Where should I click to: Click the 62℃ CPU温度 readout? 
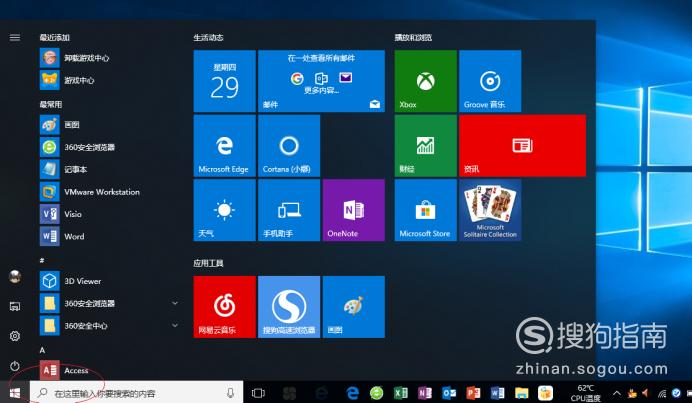tap(586, 393)
